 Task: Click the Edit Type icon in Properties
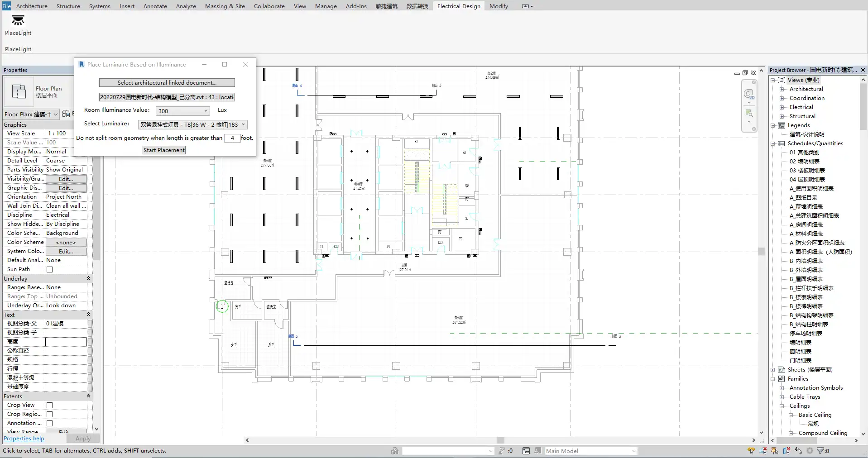pos(66,114)
